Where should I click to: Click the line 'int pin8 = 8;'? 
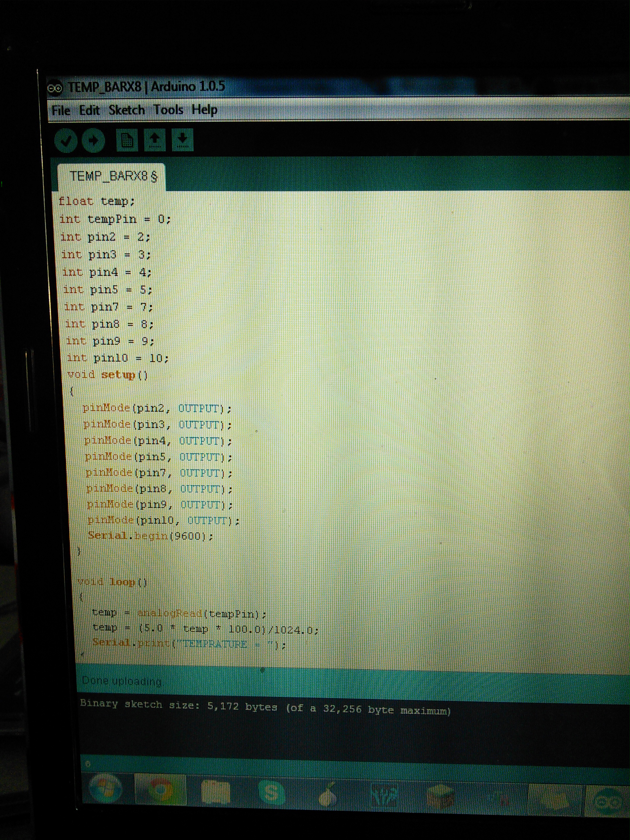110,324
